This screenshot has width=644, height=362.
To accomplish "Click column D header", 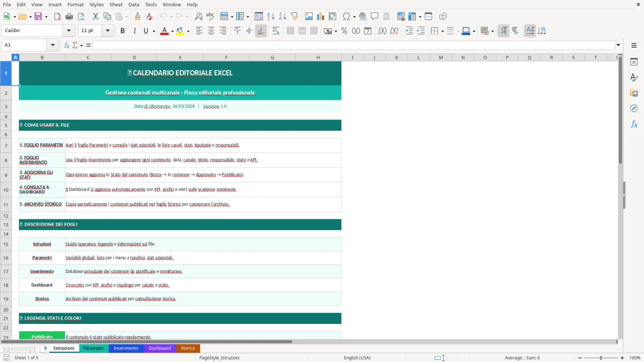I will pos(134,57).
